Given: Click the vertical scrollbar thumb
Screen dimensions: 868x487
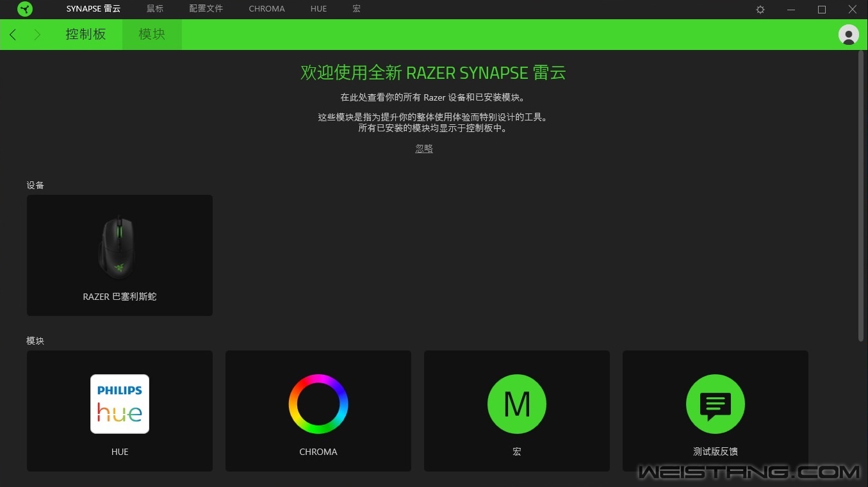Looking at the screenshot, I should pyautogui.click(x=861, y=195).
